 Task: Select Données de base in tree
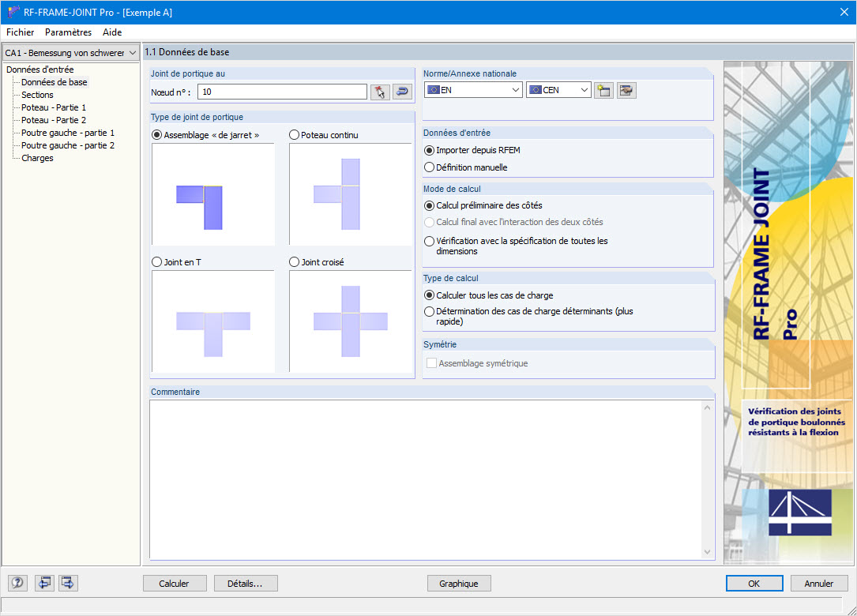pyautogui.click(x=55, y=82)
